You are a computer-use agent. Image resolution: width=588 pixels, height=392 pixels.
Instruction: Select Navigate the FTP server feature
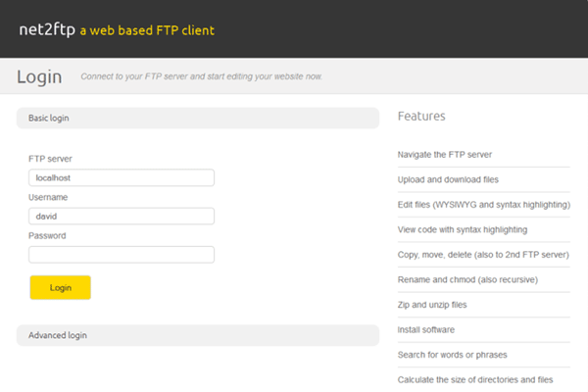click(x=445, y=155)
